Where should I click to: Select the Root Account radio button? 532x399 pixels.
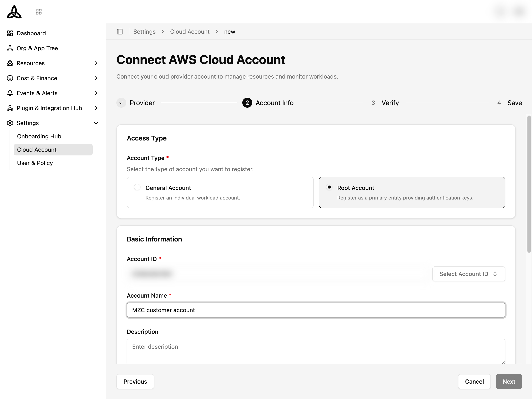[329, 187]
